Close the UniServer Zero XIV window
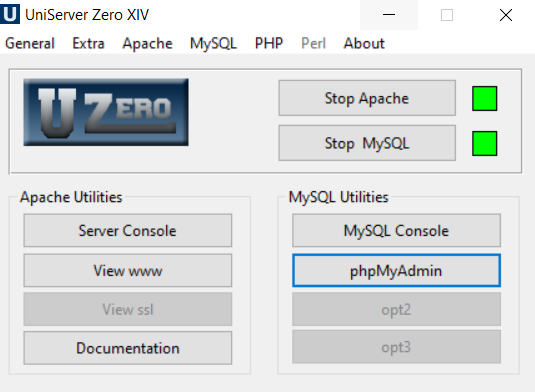 tap(506, 15)
